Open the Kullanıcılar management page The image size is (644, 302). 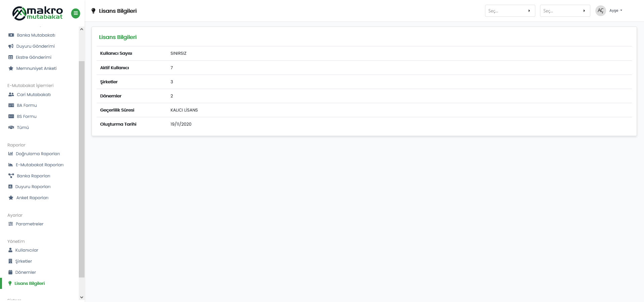coord(26,250)
